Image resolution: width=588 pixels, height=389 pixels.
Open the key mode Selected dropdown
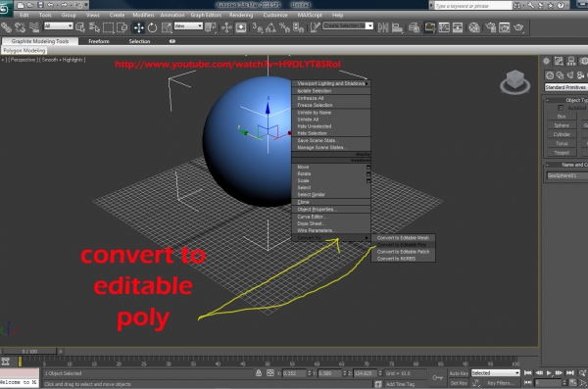point(495,373)
